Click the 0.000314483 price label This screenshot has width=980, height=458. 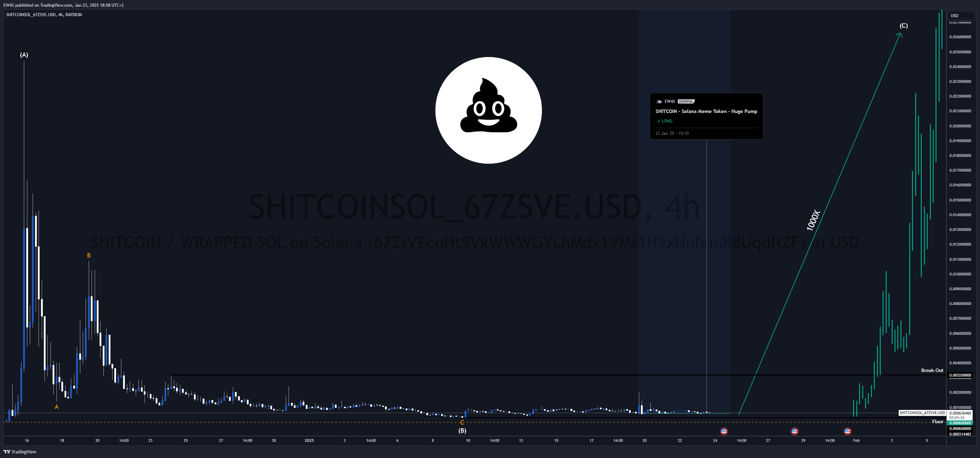(960, 434)
